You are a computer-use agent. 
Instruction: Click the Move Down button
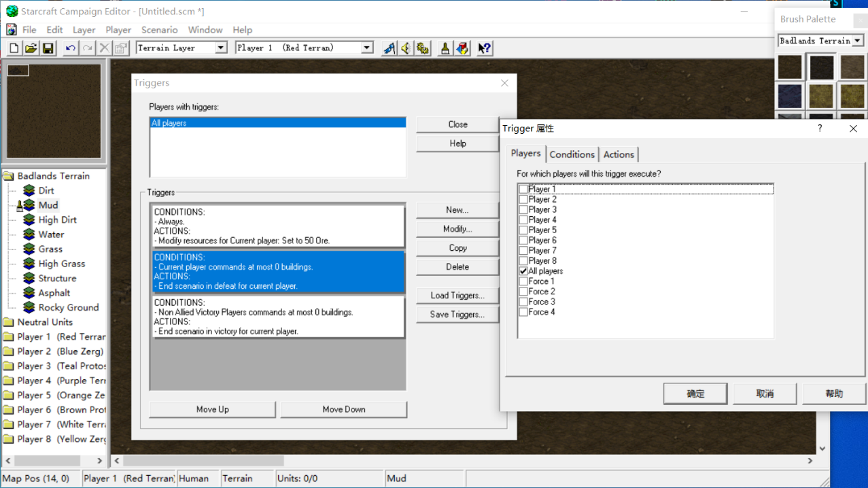344,409
